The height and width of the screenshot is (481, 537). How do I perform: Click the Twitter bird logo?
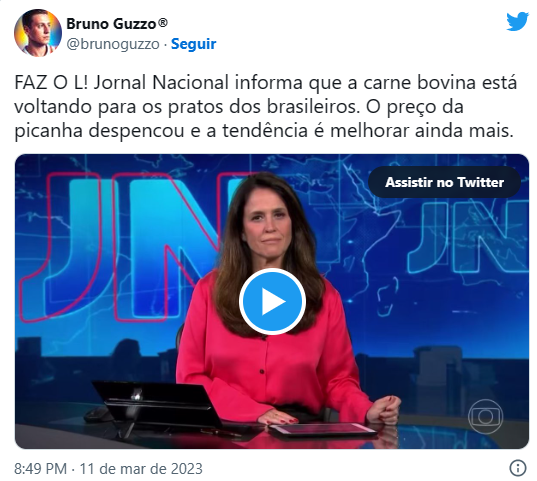tap(517, 21)
